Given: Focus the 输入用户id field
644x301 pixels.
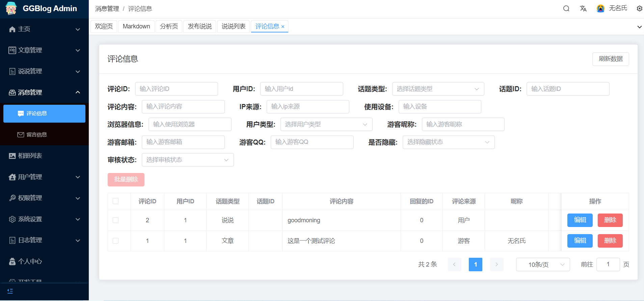Looking at the screenshot, I should [x=301, y=89].
